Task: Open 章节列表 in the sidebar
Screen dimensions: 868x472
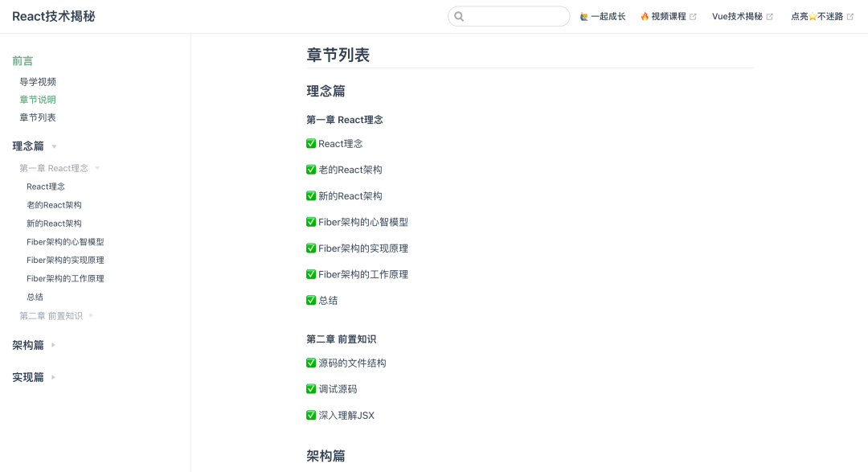Action: 38,117
